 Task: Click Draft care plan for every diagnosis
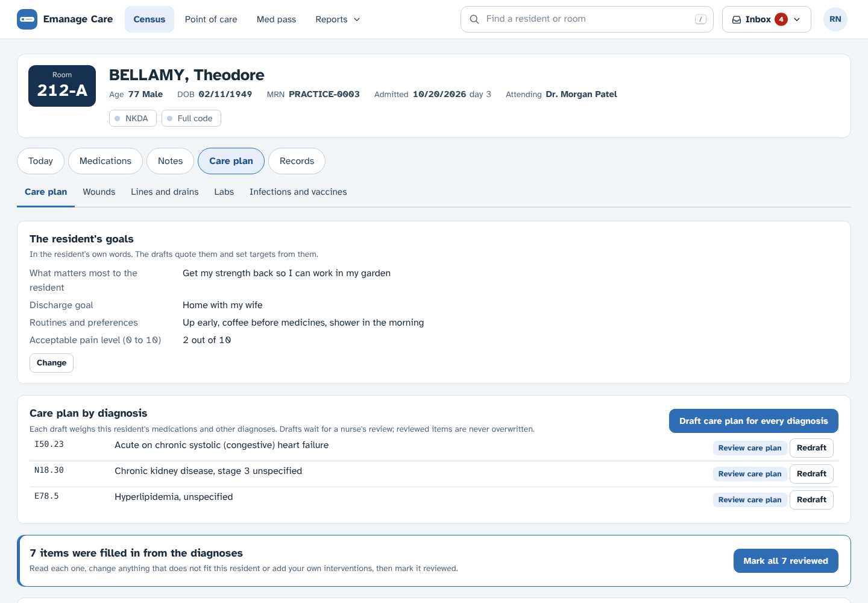pyautogui.click(x=753, y=421)
